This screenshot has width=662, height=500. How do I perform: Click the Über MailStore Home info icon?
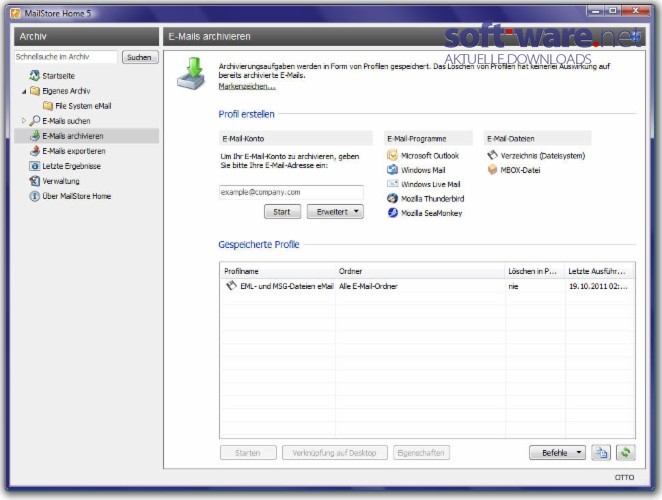[x=35, y=196]
